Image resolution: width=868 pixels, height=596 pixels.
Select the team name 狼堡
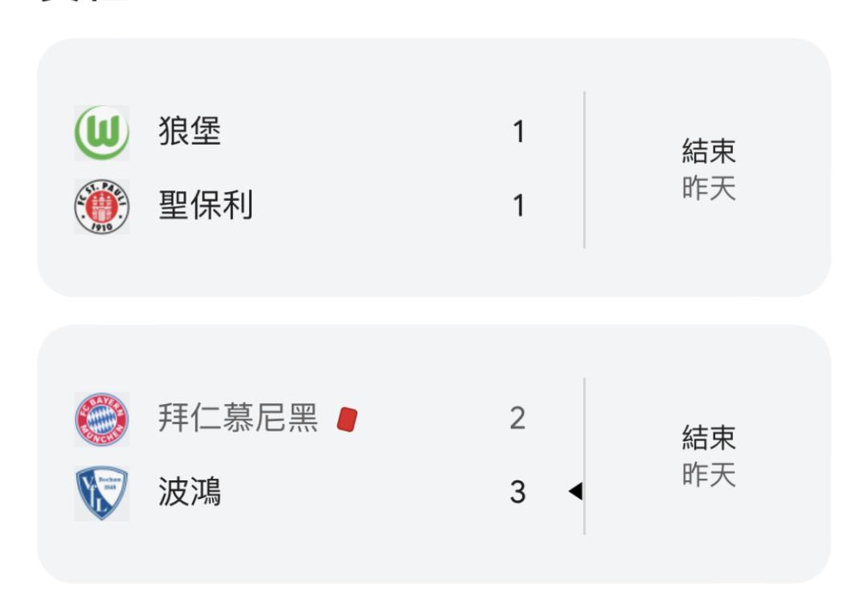pyautogui.click(x=190, y=132)
